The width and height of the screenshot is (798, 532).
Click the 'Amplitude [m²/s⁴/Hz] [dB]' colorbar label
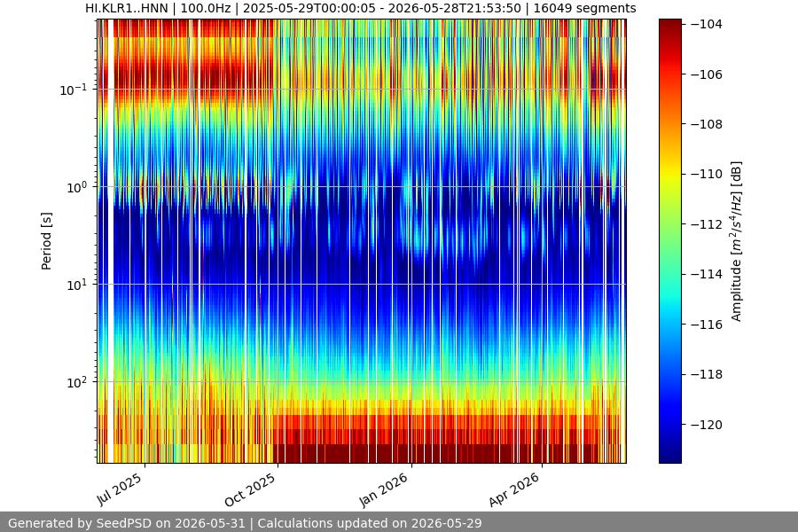tap(736, 241)
